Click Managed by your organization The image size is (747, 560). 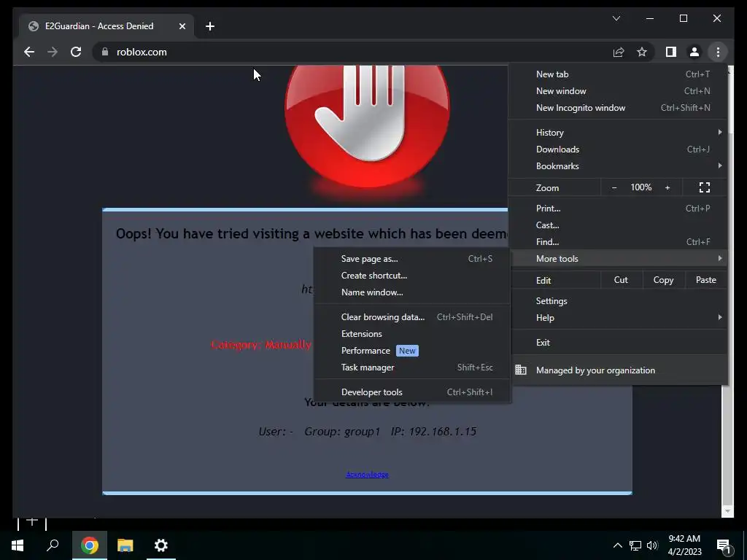click(618, 370)
